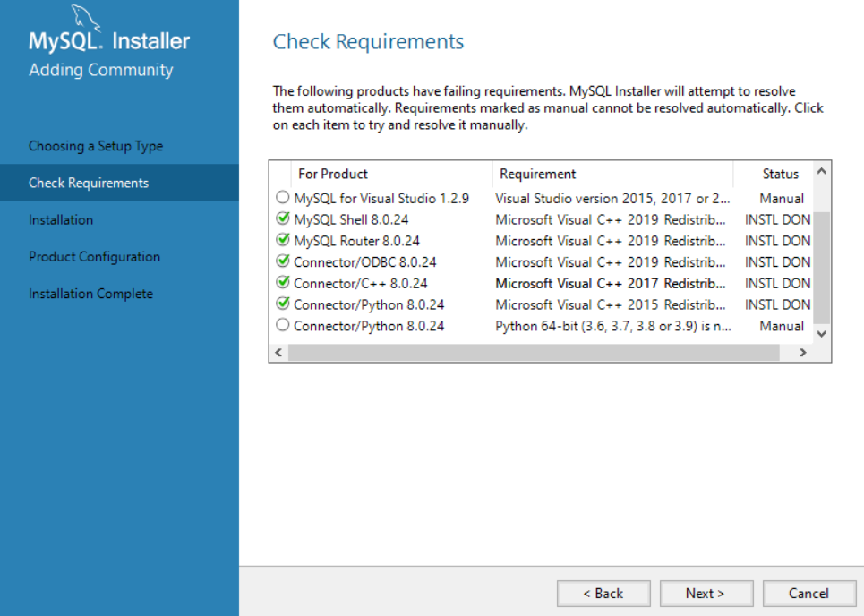Select the Connector/ODBC 8.0.24 row text

point(364,261)
